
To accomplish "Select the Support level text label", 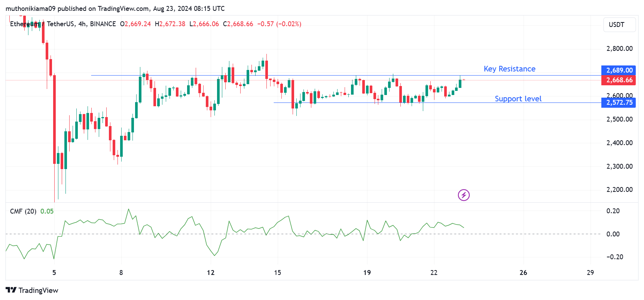I will click(x=518, y=99).
